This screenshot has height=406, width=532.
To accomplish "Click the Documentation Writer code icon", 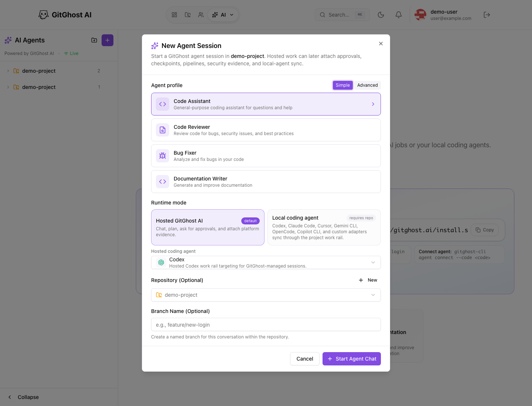I will coord(163,182).
